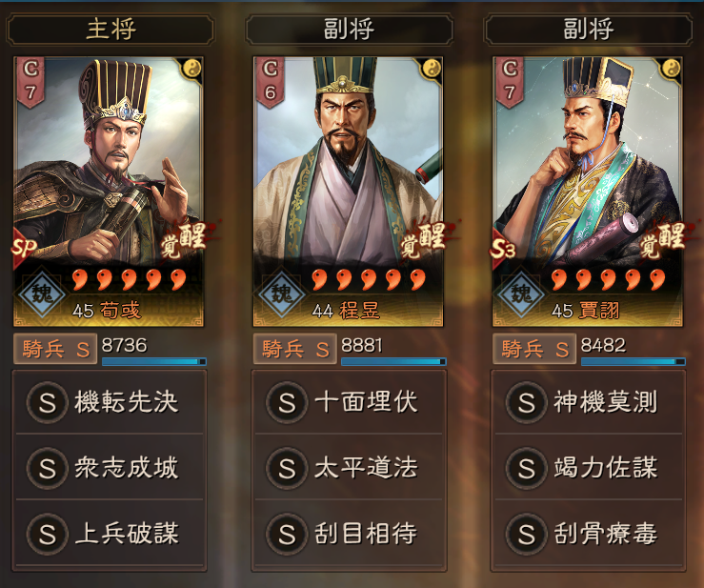Click the 魏 faction emblem on 程昱's card
704x588 pixels.
click(x=282, y=293)
